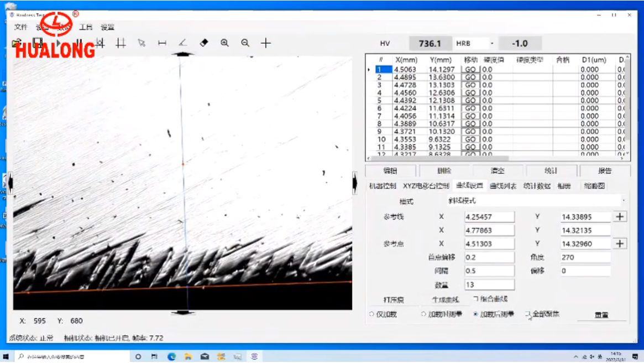
Task: Click the crosshair plus toolbar icon
Action: [266, 43]
